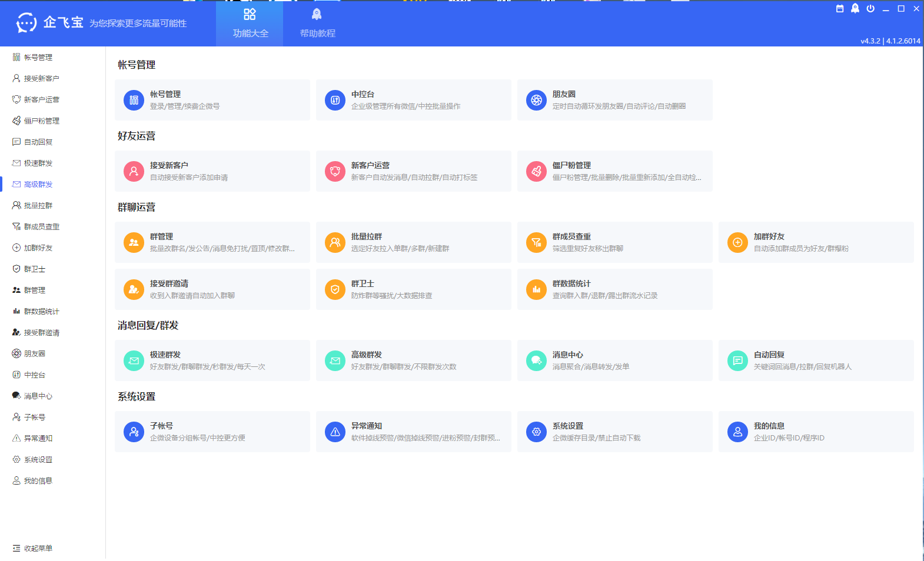Open the 系统设置 gear card
The image size is (924, 561).
[x=614, y=432]
